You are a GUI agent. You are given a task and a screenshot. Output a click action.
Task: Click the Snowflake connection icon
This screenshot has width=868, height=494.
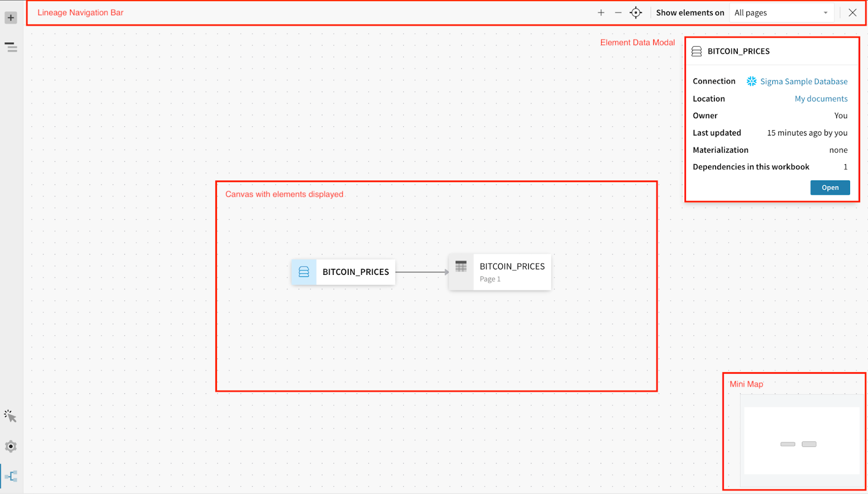(751, 81)
